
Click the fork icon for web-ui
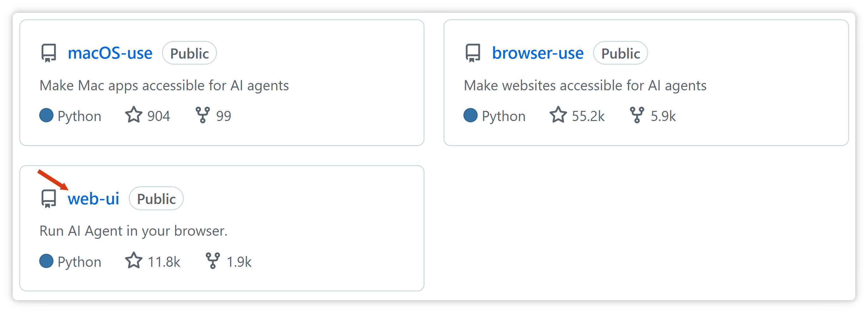(x=213, y=261)
